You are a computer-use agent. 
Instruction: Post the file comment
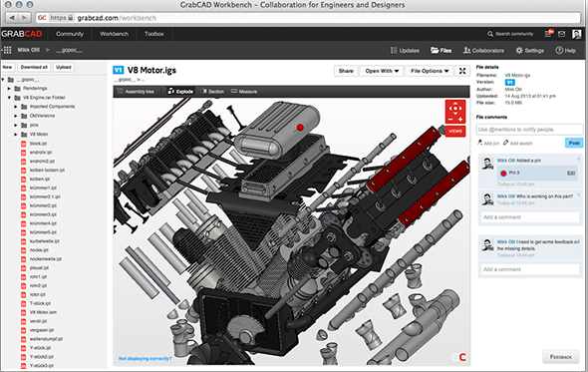(574, 143)
